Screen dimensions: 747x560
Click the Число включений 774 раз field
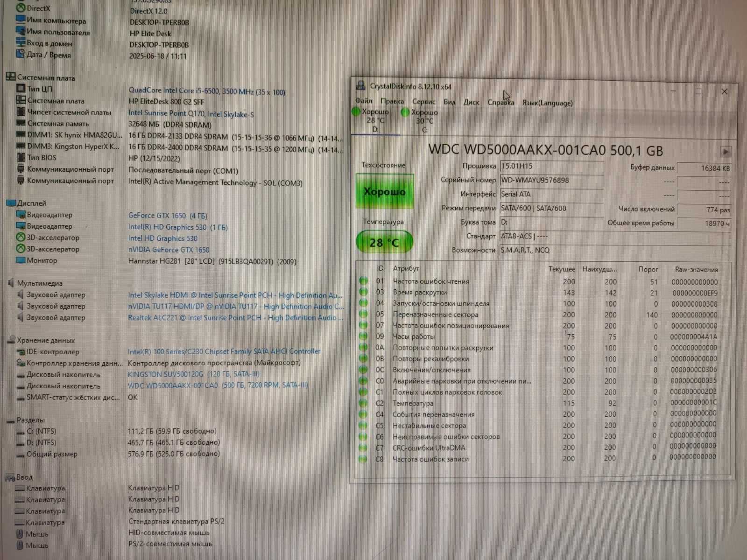704,210
